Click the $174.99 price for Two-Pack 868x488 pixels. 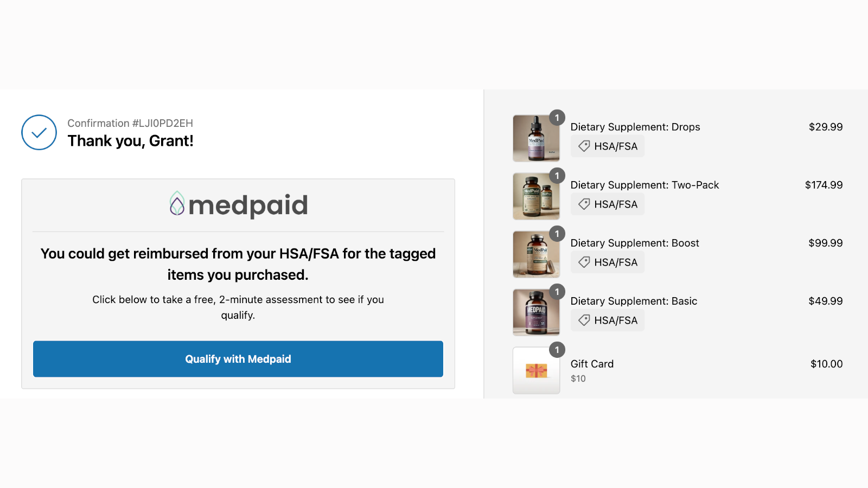[x=824, y=185]
